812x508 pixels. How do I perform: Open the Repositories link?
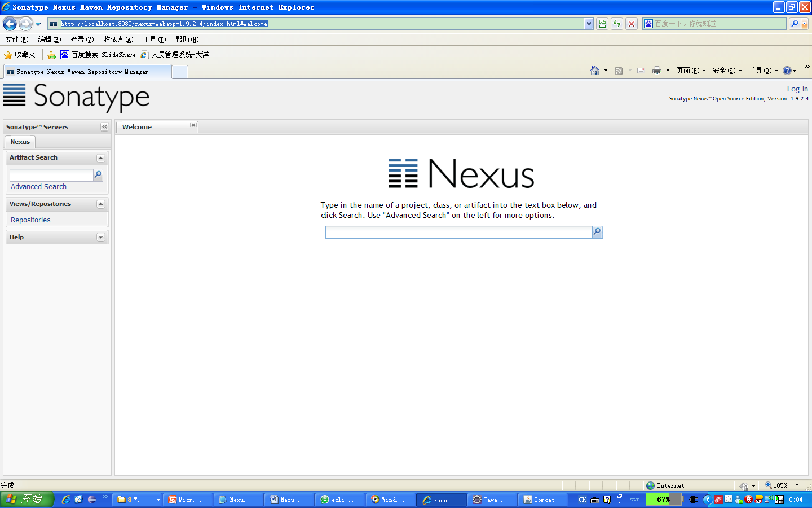[x=30, y=220]
